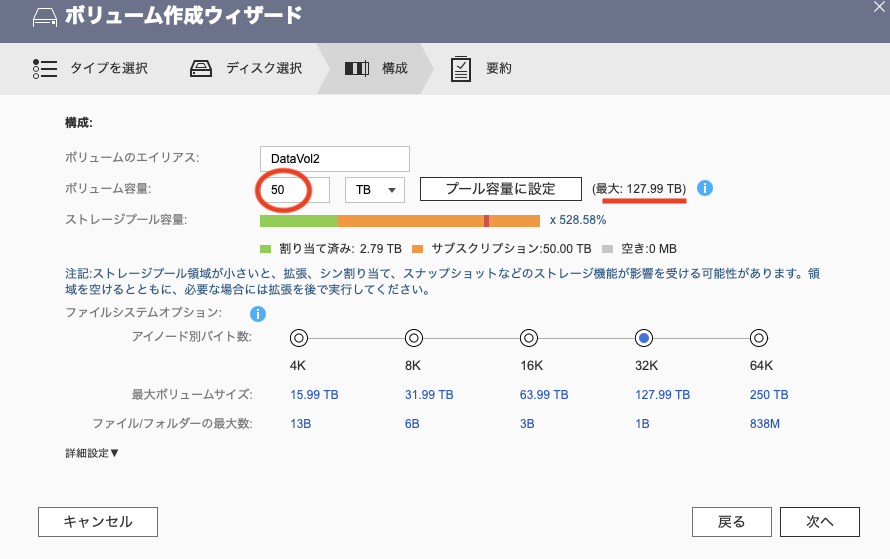Image resolution: width=890 pixels, height=559 pixels.
Task: Click info icon beside ファイルシステムオプション
Action: (x=258, y=313)
